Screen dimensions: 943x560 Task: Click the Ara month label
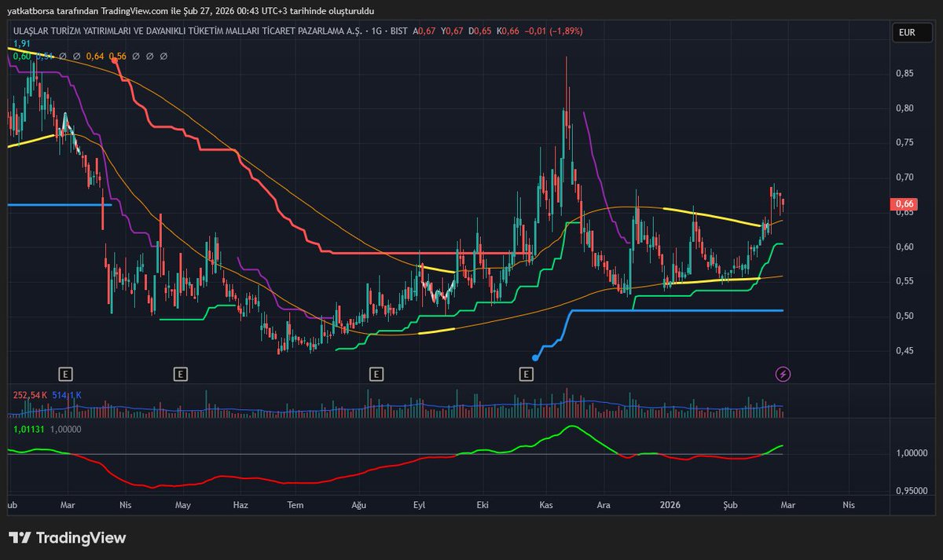point(604,507)
